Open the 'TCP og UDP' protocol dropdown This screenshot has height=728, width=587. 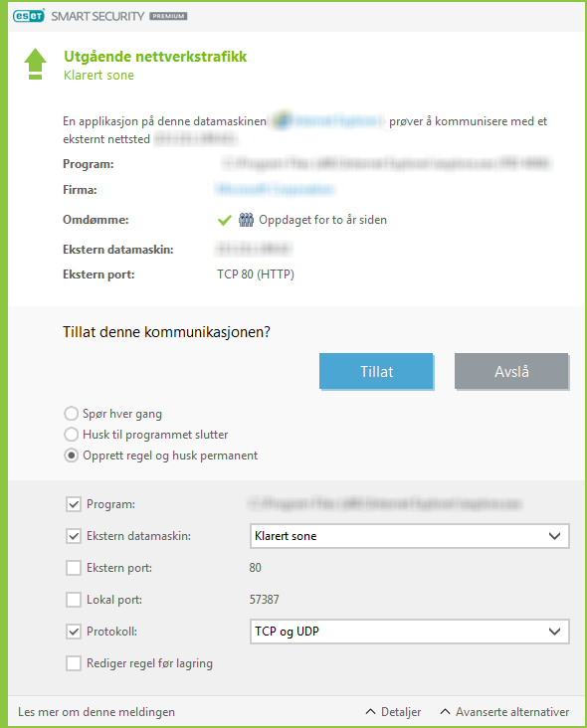[410, 632]
